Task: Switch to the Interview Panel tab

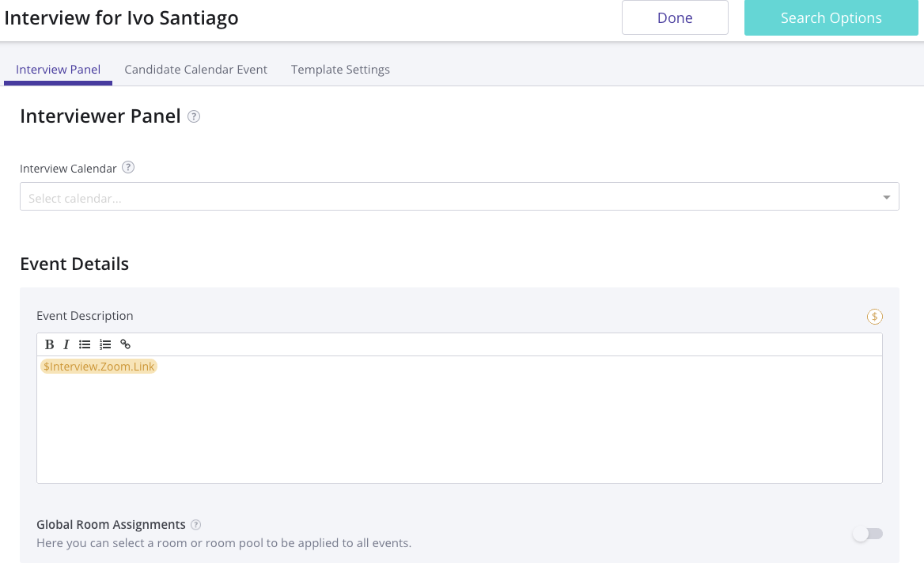Action: [59, 70]
